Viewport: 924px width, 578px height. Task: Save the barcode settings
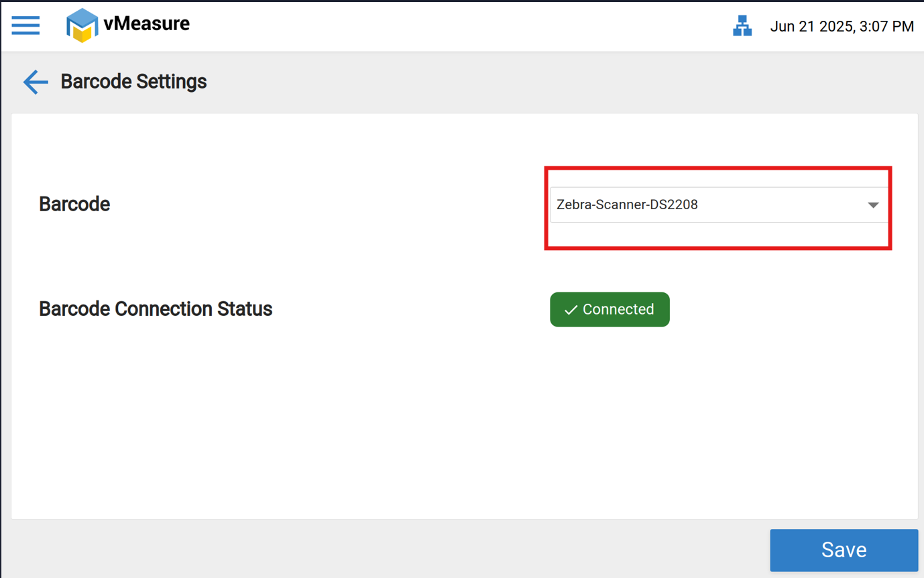[x=844, y=550]
